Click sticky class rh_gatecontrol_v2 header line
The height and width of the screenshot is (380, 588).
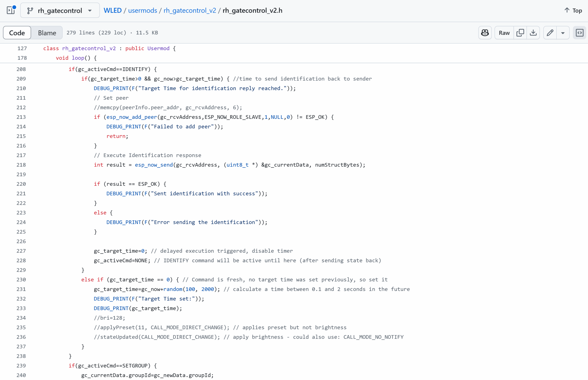[109, 48]
